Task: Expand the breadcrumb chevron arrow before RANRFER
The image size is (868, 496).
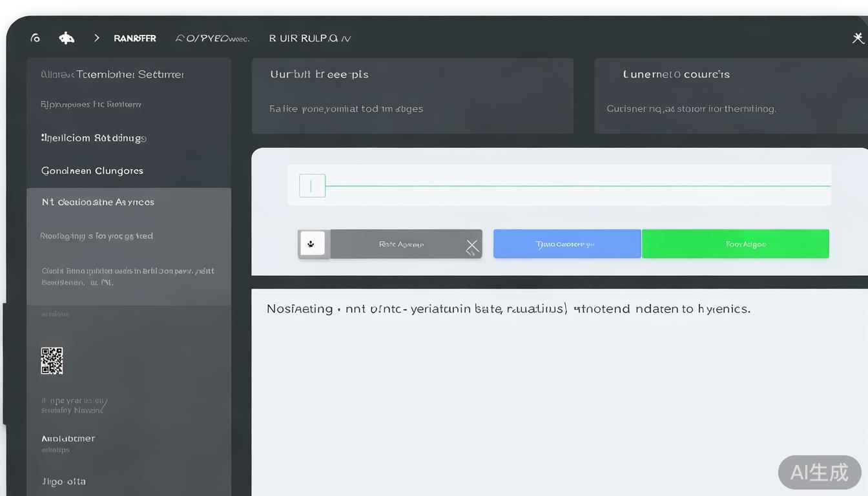Action: click(x=97, y=38)
